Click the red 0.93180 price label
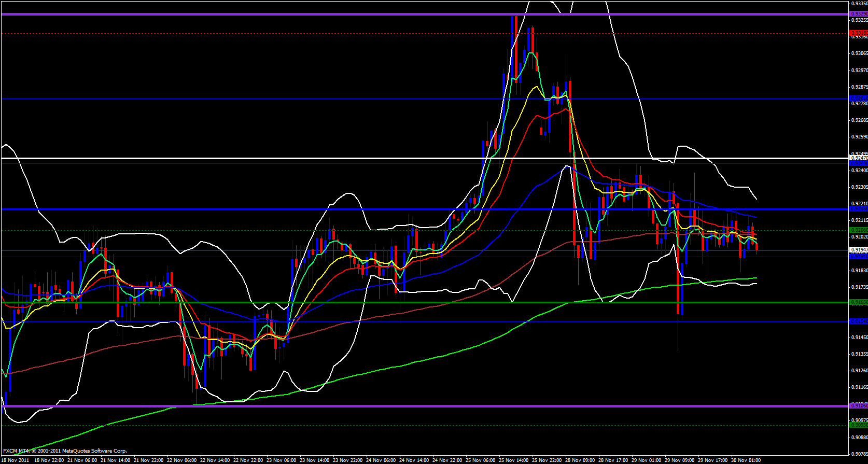The image size is (868, 464). [x=858, y=33]
